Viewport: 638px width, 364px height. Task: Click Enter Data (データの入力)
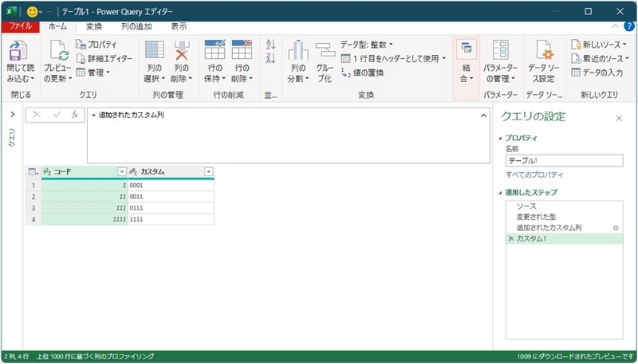597,72
